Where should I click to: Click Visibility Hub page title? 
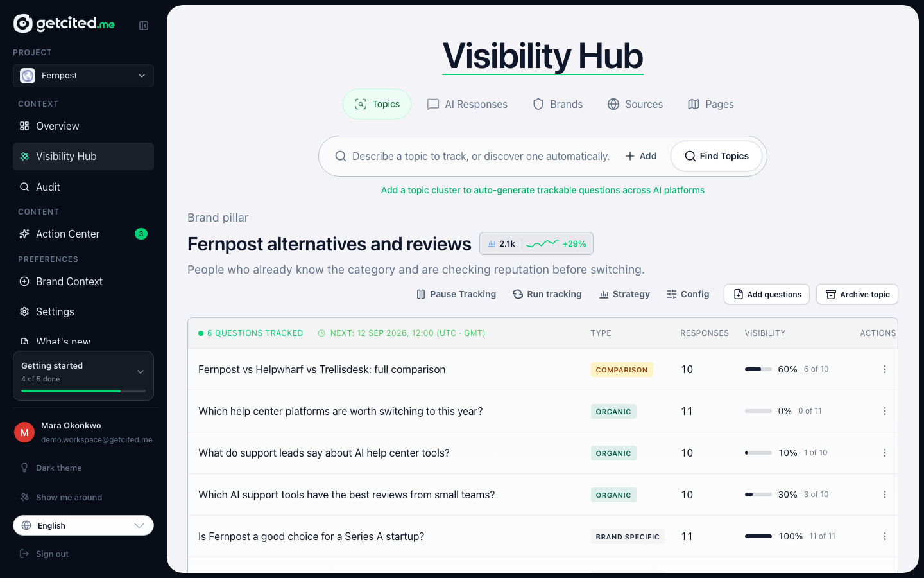[x=543, y=56]
